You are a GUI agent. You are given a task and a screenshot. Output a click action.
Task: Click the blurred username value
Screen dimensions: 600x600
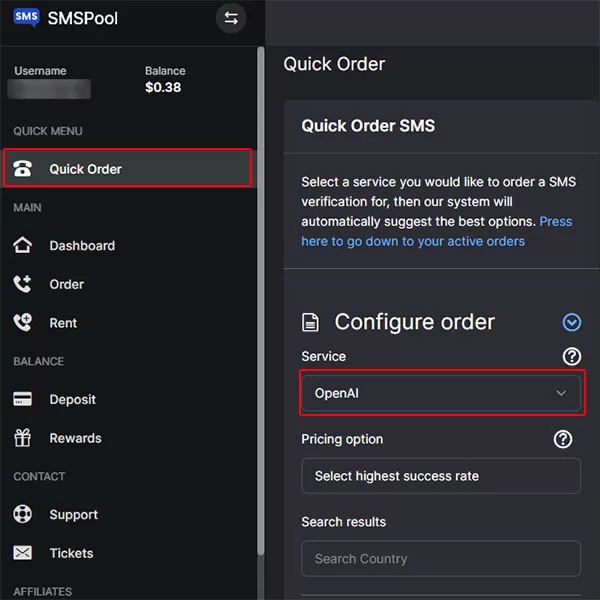(49, 89)
